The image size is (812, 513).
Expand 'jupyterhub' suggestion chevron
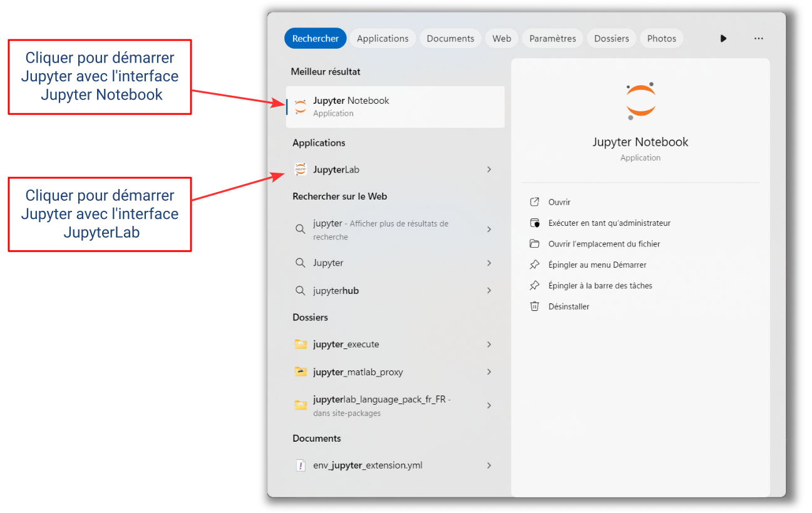click(x=489, y=290)
